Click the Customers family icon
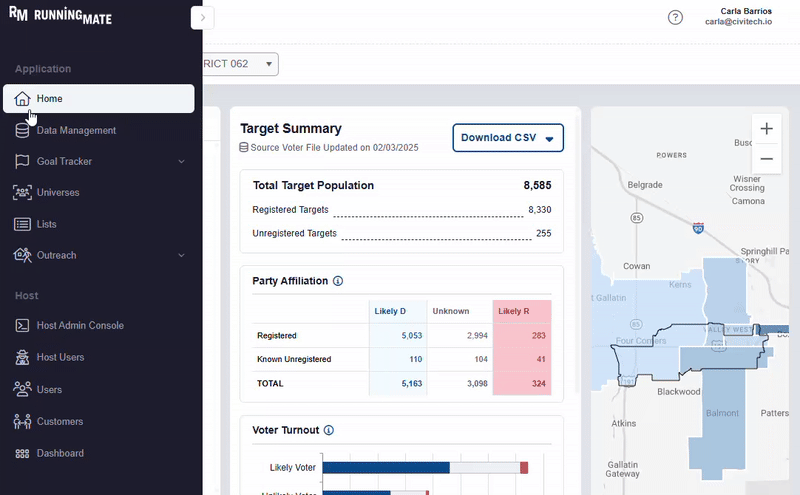The height and width of the screenshot is (495, 800). tap(22, 422)
